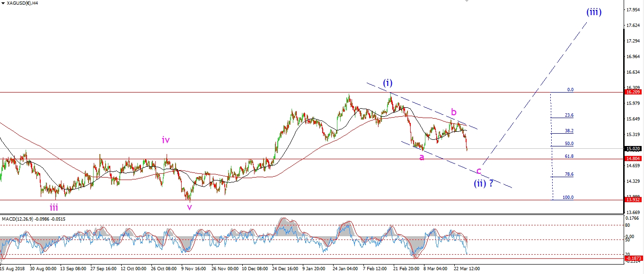Select the magenta wave 'c' label
The height and width of the screenshot is (274, 644).
(479, 171)
